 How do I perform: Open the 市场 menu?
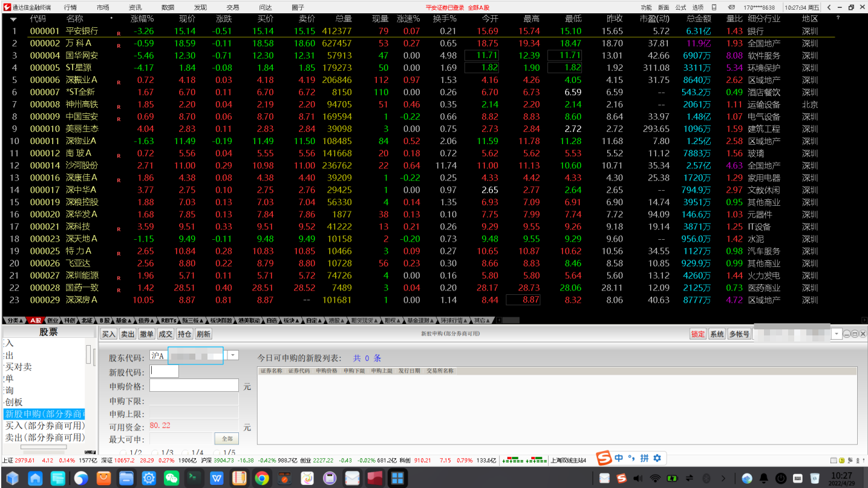[x=103, y=7]
